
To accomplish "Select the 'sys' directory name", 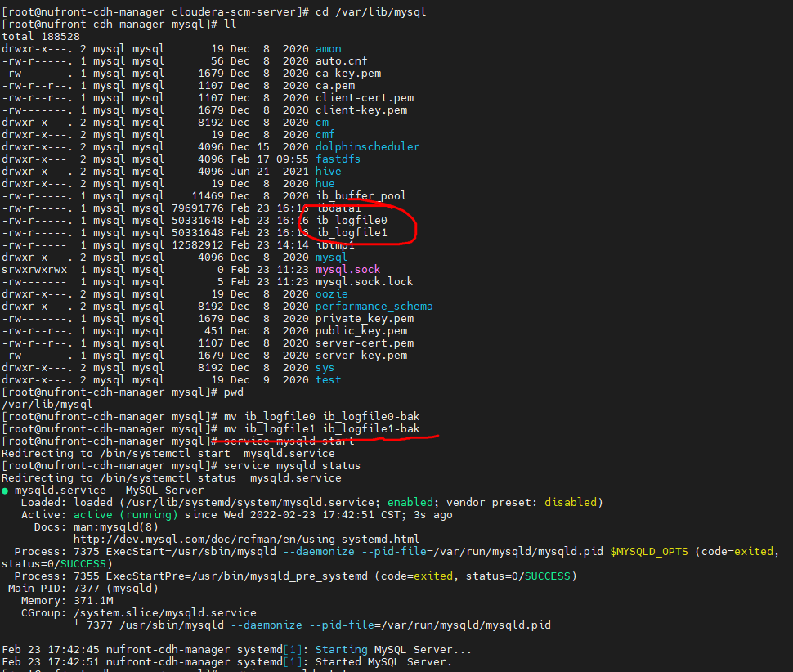I will coord(325,368).
